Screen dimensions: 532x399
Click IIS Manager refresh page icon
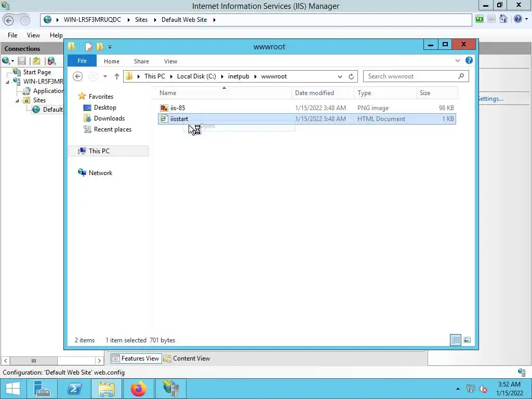pos(480,19)
